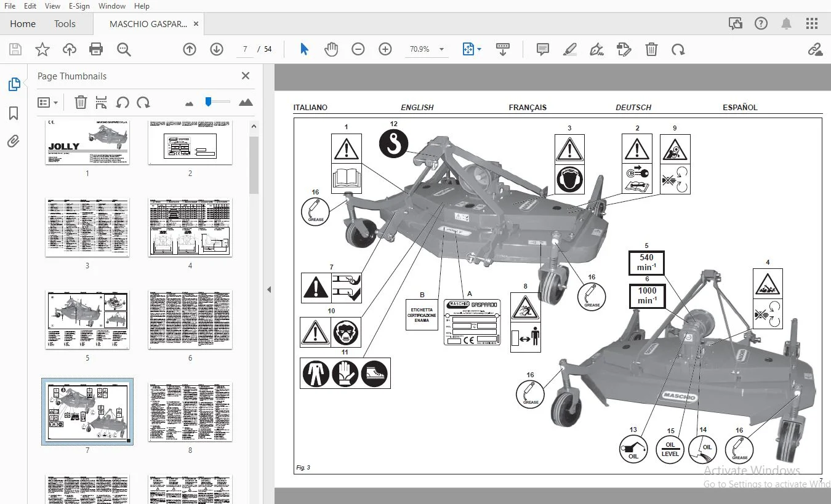The width and height of the screenshot is (831, 504).
Task: Select the page 1 thumbnail
Action: point(87,142)
